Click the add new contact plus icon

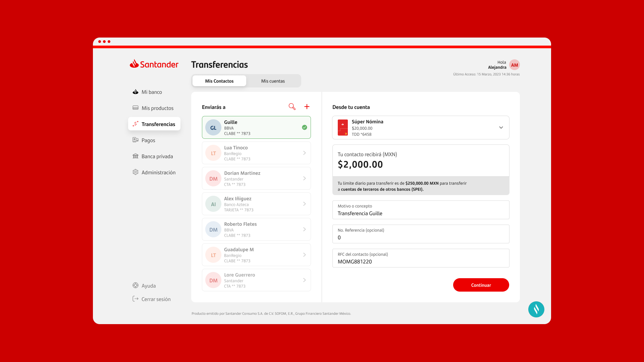pos(307,107)
